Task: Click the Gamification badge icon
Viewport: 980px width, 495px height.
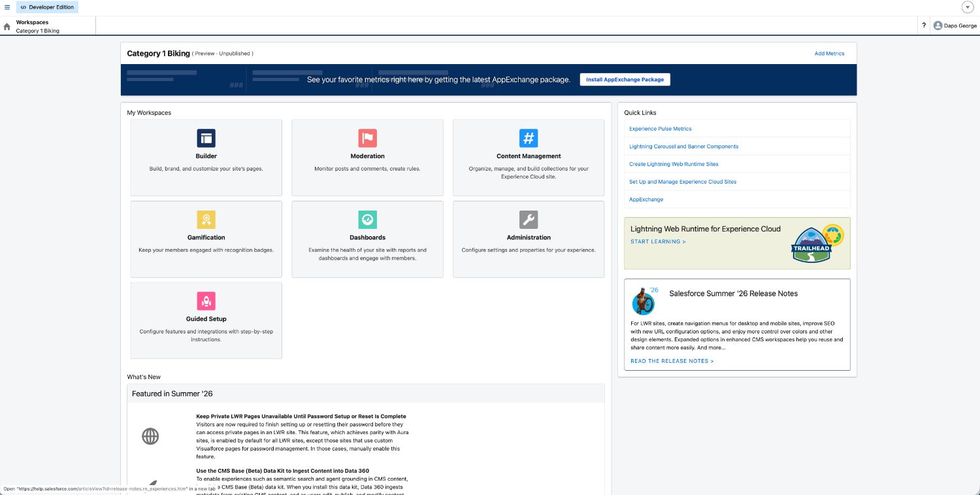Action: [206, 219]
